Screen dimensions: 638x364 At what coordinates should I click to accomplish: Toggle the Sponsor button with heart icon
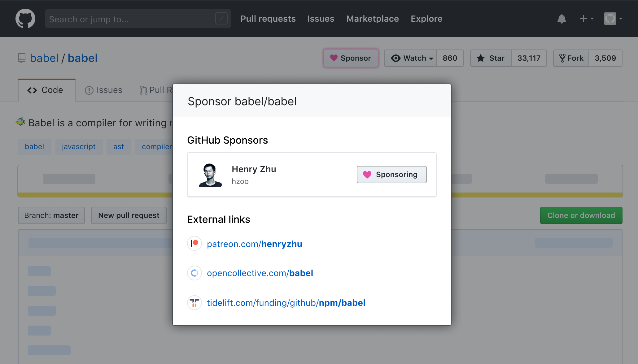351,58
